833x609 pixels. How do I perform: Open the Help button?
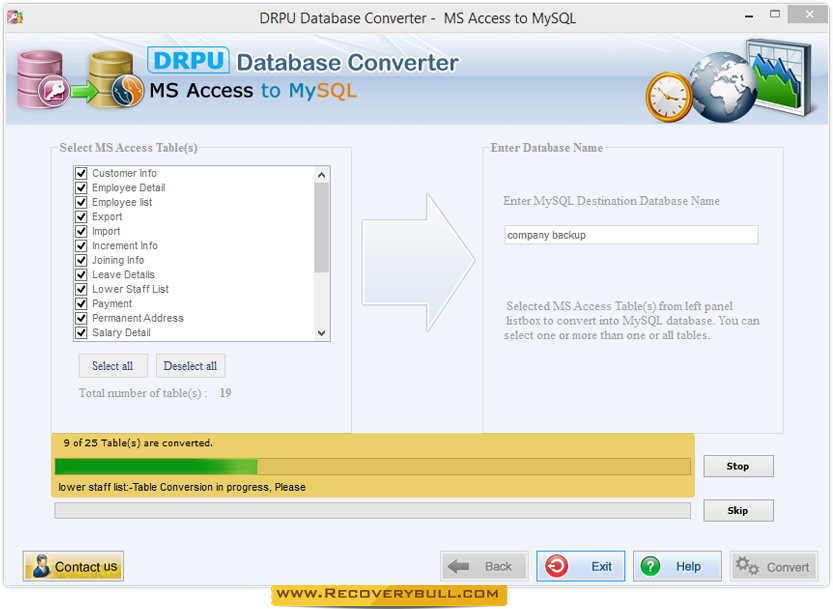point(677,566)
